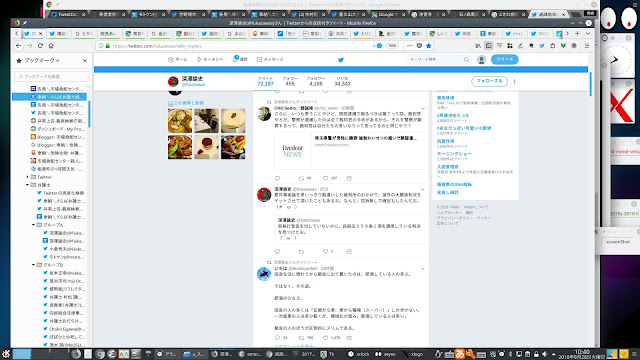Open profile more options three dots

[x=514, y=81]
